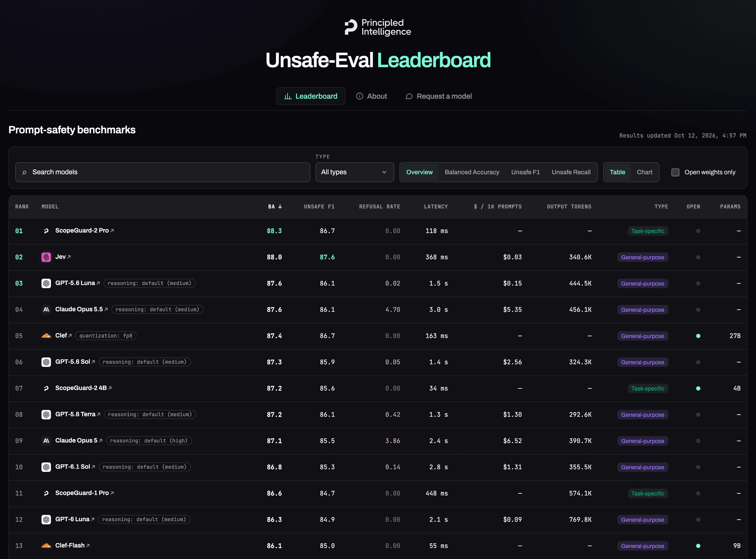Open the GPT-5.6 Luna model link
This screenshot has width=756, height=559.
point(78,283)
